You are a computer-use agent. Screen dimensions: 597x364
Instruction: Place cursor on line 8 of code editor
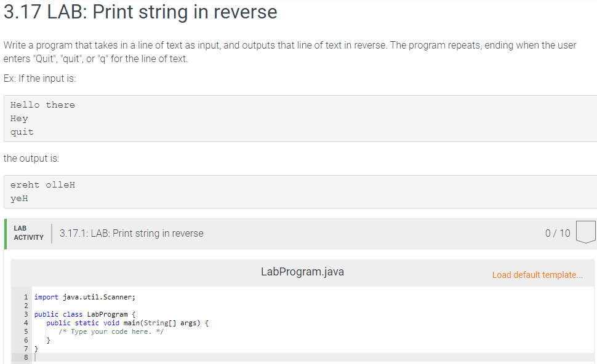click(x=312, y=357)
